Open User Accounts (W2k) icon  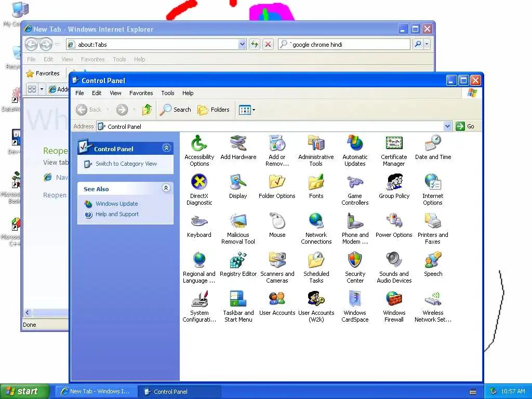click(316, 307)
